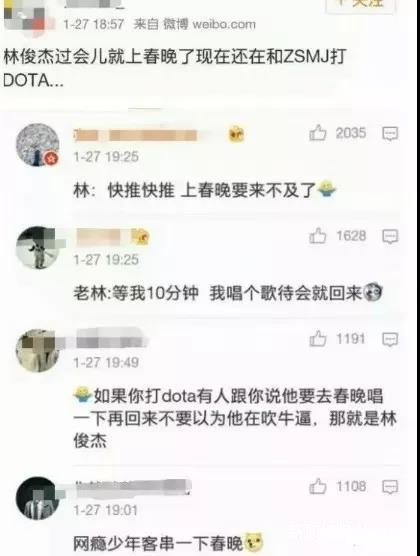Open the third commenter's blurred username

click(111, 340)
